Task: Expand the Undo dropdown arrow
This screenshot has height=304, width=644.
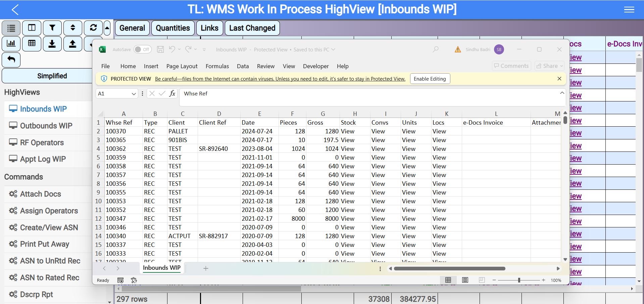Action: (x=179, y=49)
